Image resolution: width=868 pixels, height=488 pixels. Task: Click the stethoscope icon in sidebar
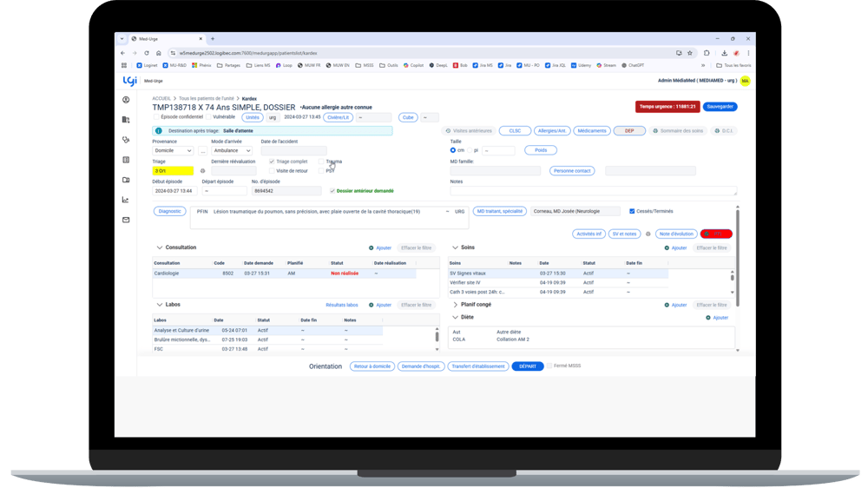click(126, 140)
